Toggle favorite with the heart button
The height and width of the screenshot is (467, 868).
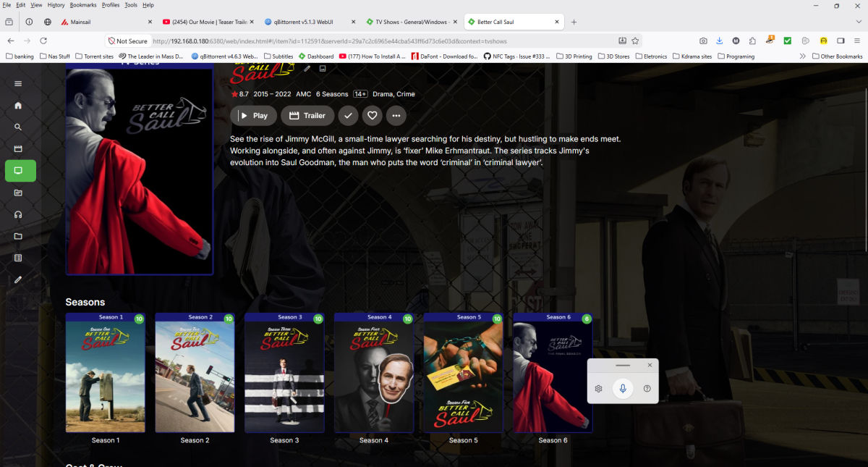[372, 115]
